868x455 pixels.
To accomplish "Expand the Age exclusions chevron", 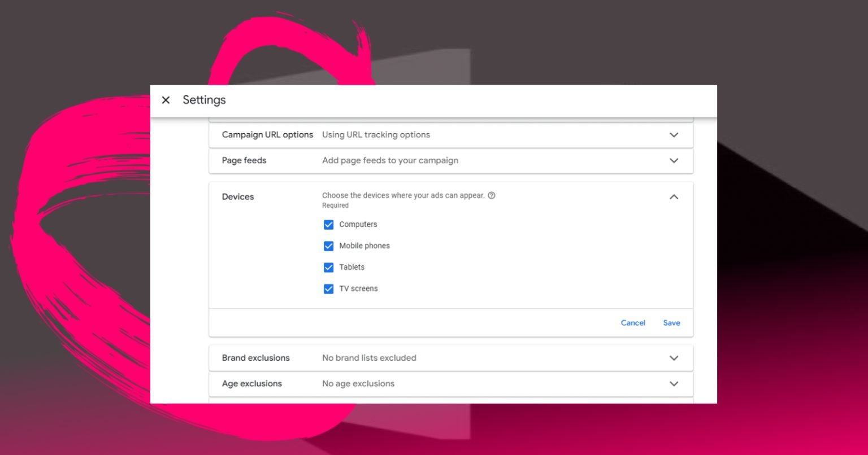I will click(674, 384).
